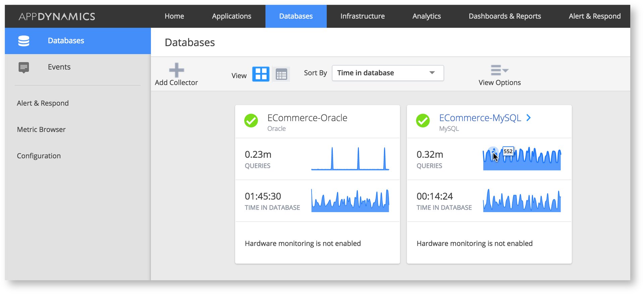
Task: Open Configuration in the sidebar
Action: 39,156
